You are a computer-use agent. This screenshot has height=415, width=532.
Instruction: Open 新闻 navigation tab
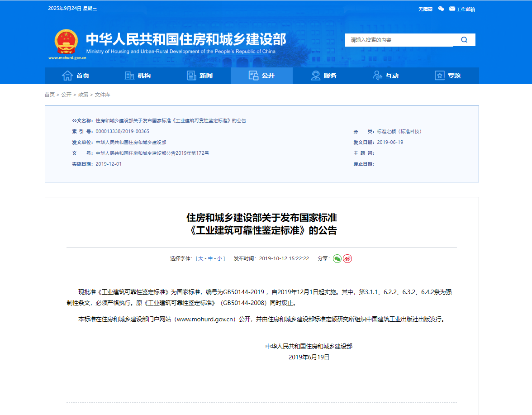pyautogui.click(x=199, y=76)
